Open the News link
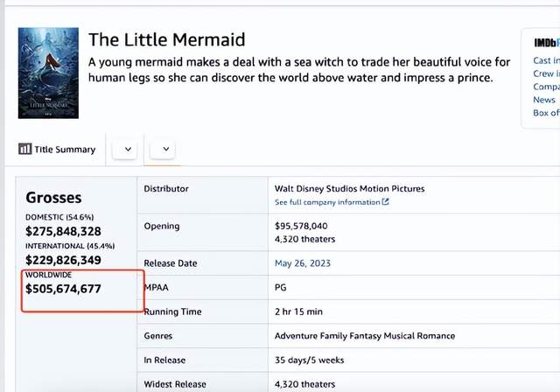The height and width of the screenshot is (392, 560). coord(544,100)
